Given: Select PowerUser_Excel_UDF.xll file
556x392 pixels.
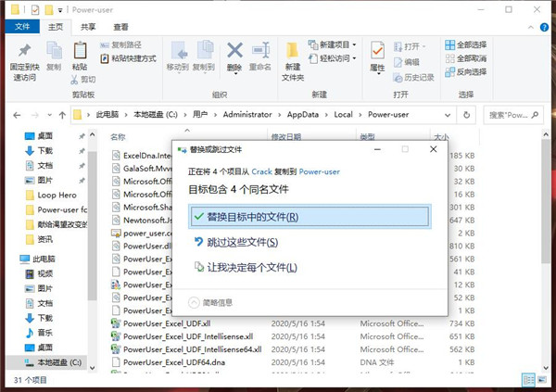Looking at the screenshot, I should (167, 323).
